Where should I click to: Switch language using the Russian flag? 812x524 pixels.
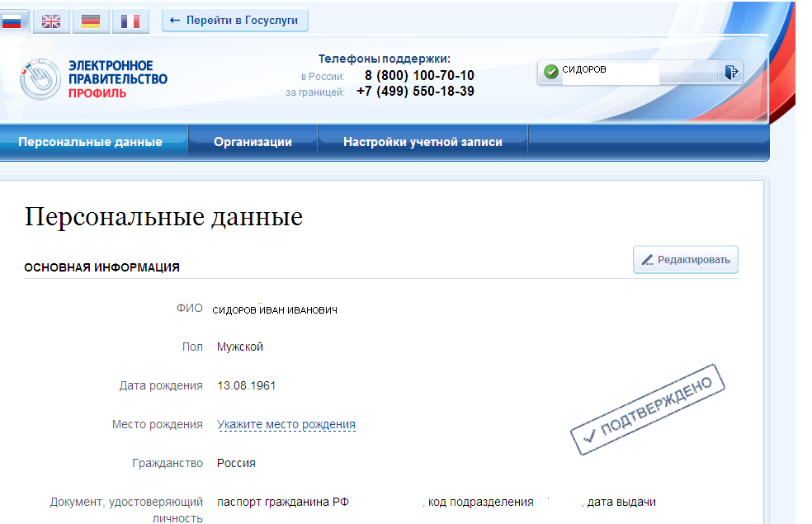coord(12,21)
